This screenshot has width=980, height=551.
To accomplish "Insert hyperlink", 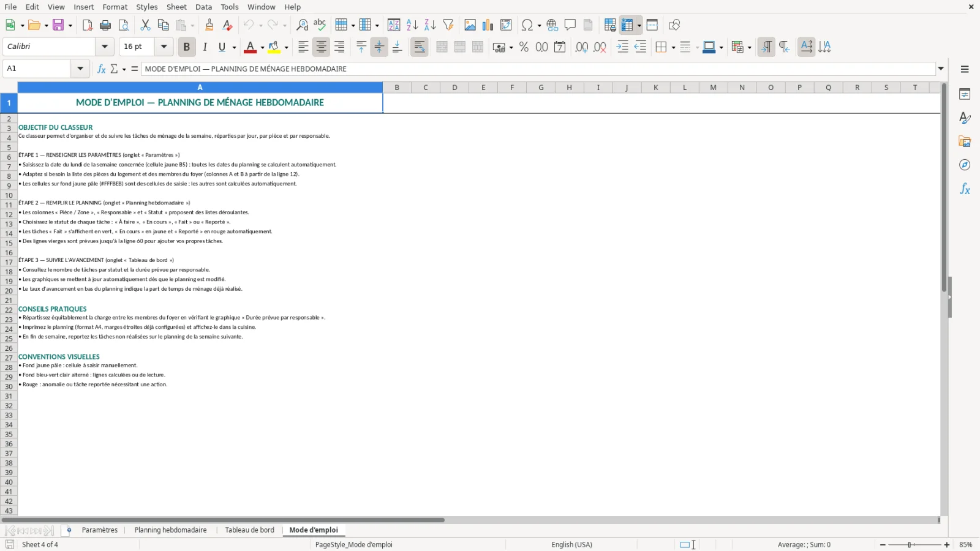I will [x=552, y=25].
